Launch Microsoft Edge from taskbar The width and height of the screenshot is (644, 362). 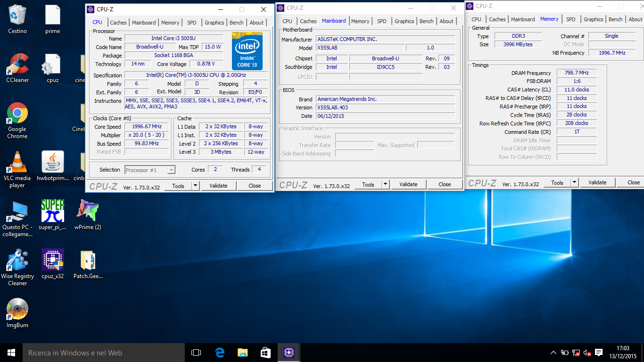[219, 353]
